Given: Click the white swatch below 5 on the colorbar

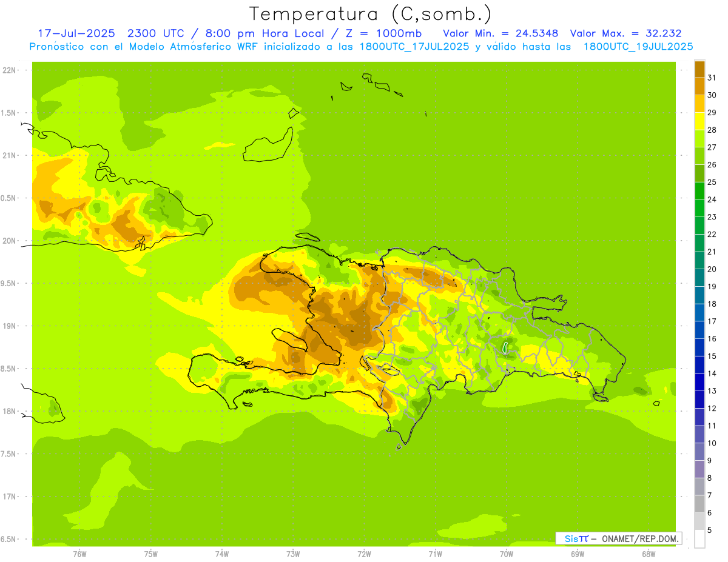Looking at the screenshot, I should (x=699, y=538).
